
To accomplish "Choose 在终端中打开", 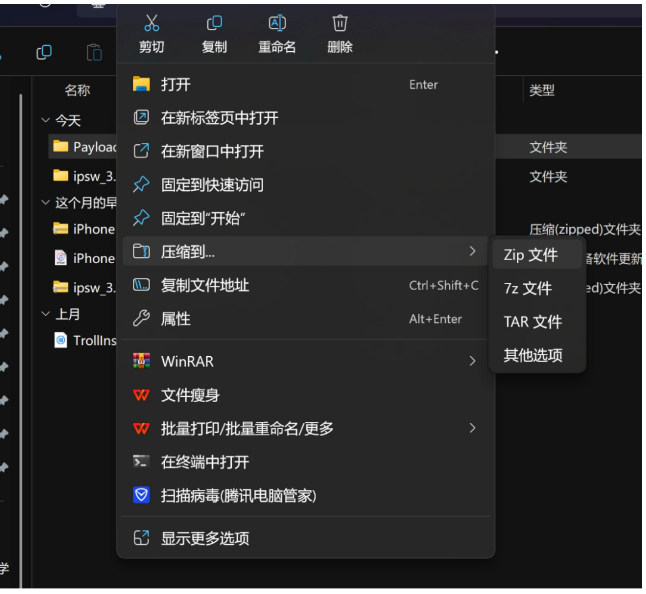I will [305, 462].
